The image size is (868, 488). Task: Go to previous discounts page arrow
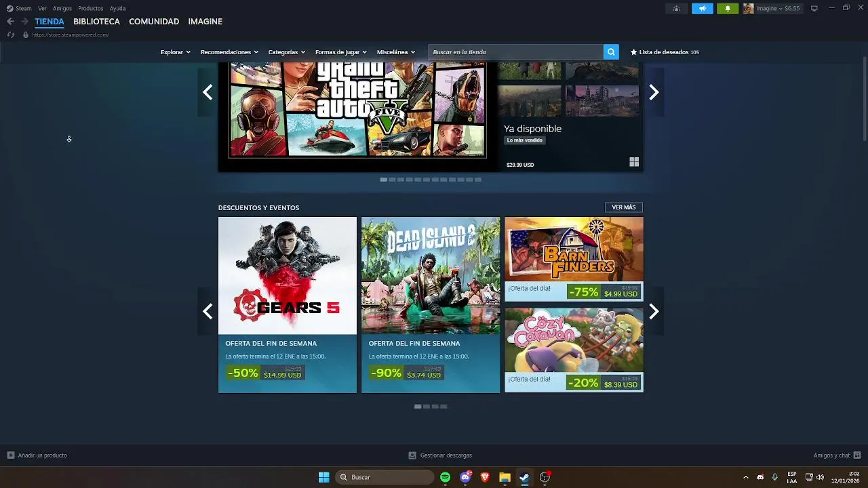coord(208,311)
